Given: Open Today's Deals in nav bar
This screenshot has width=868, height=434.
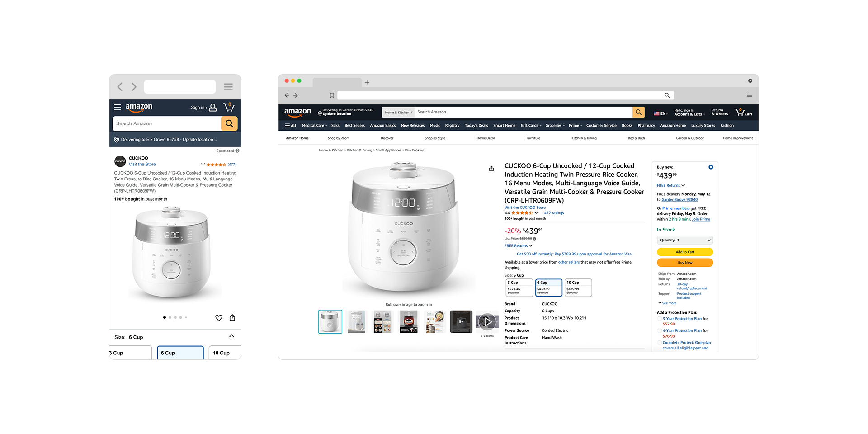Looking at the screenshot, I should 476,126.
